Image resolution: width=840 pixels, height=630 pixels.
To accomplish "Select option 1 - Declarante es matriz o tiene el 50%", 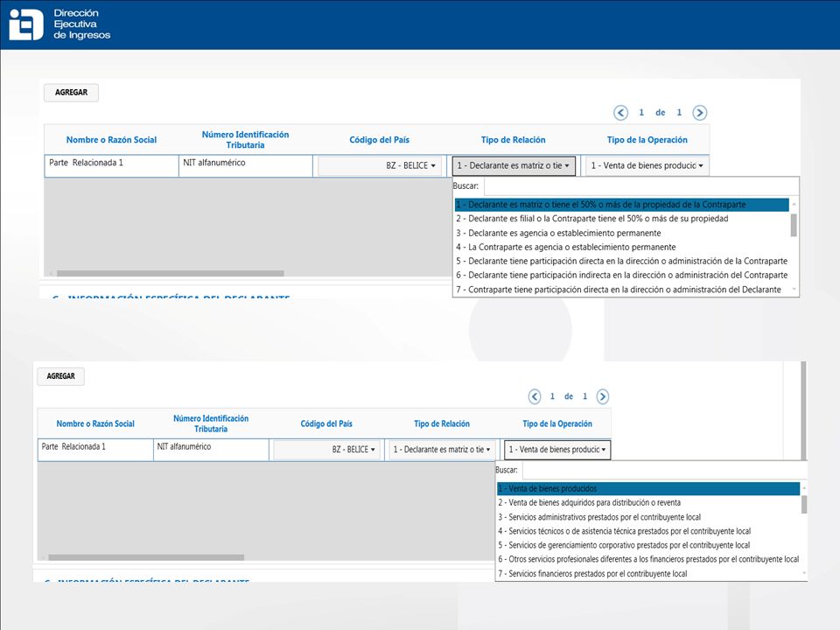I will point(621,205).
